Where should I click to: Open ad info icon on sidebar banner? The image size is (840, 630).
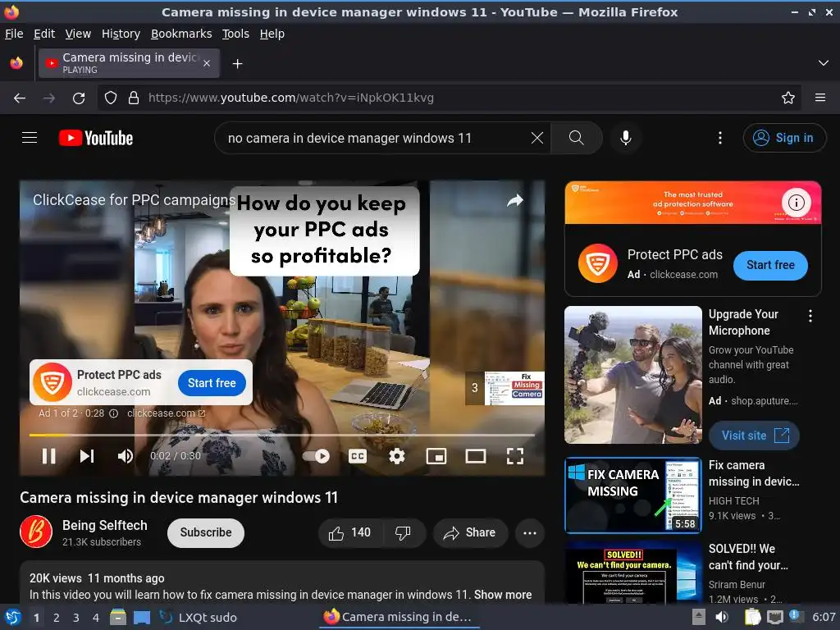click(796, 203)
